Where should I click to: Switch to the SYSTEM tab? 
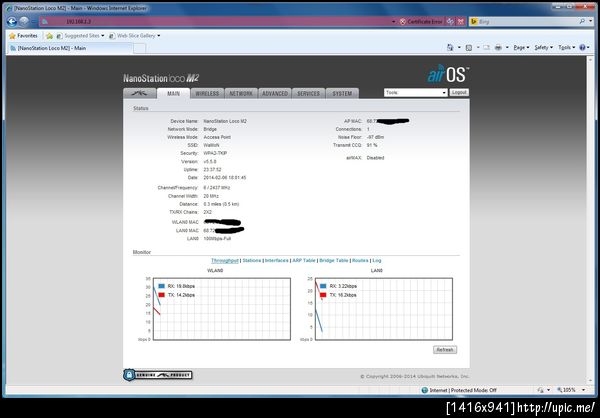click(x=342, y=93)
